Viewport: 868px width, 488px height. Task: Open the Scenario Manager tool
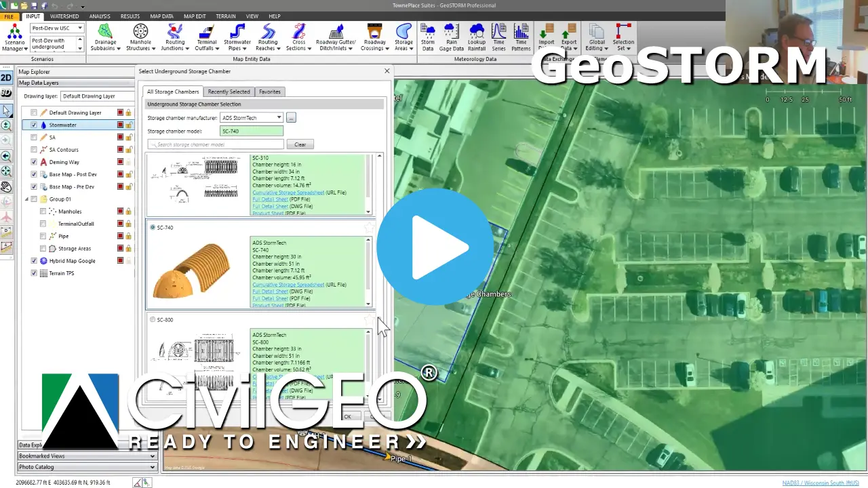click(14, 38)
